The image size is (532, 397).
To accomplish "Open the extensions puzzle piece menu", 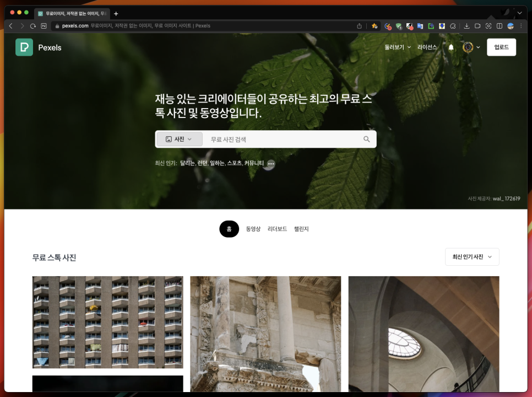I will tap(453, 26).
